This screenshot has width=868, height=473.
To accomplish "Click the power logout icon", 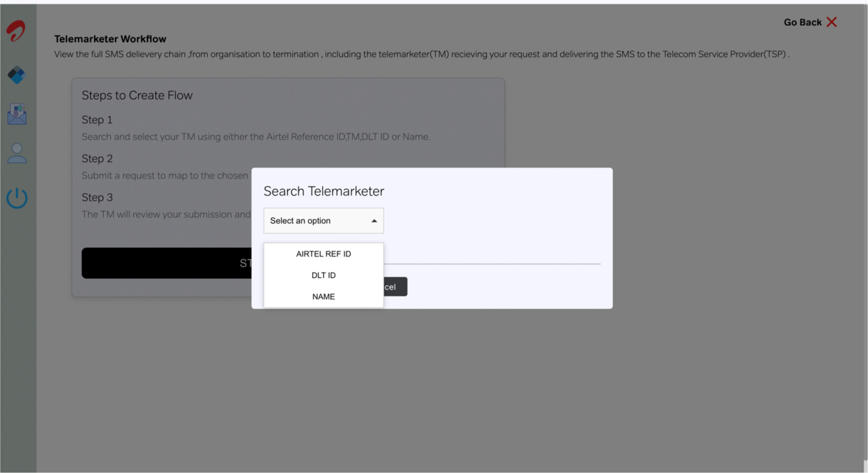I will pos(17,198).
